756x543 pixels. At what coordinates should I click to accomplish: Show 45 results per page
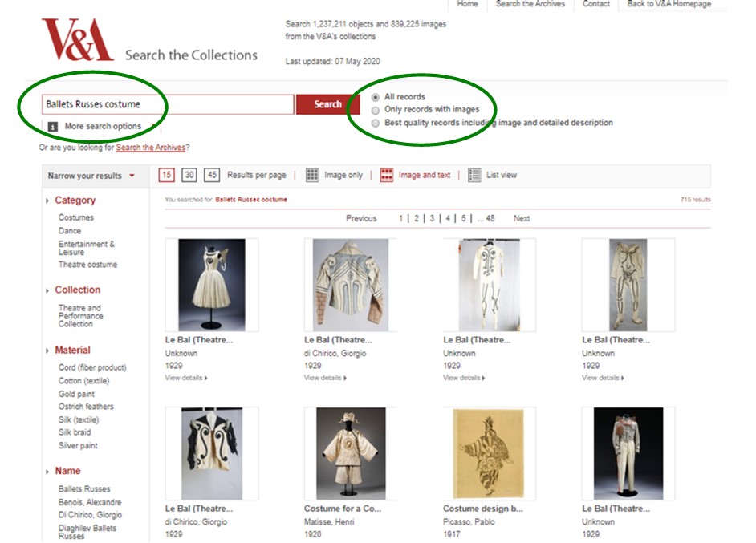(x=212, y=175)
